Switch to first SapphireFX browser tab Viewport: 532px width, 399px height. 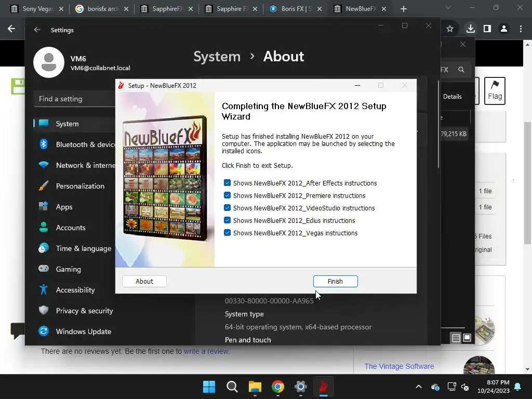pyautogui.click(x=167, y=9)
